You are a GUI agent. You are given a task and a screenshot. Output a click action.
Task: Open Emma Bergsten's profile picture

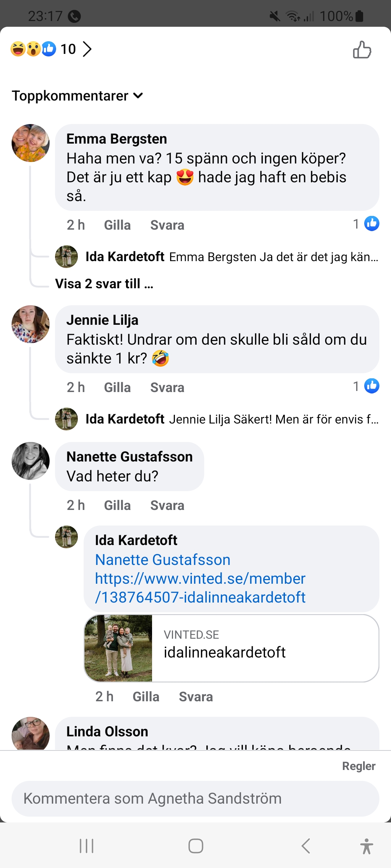[x=31, y=143]
